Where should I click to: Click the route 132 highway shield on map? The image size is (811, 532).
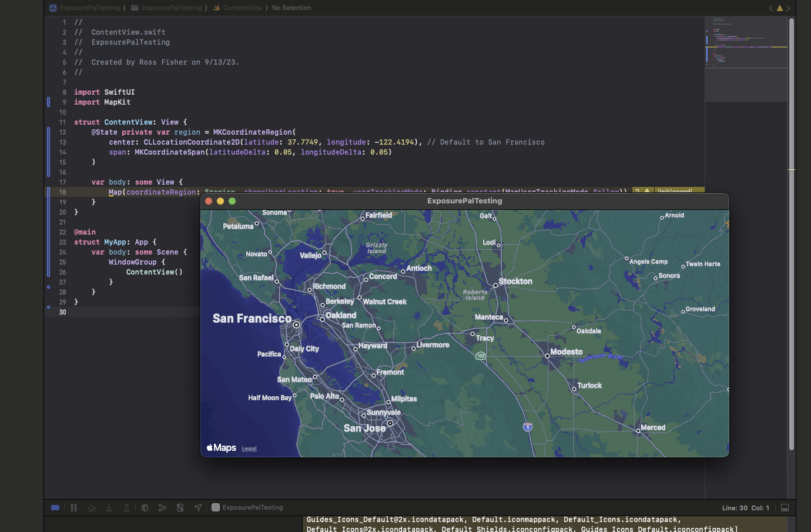coord(481,356)
